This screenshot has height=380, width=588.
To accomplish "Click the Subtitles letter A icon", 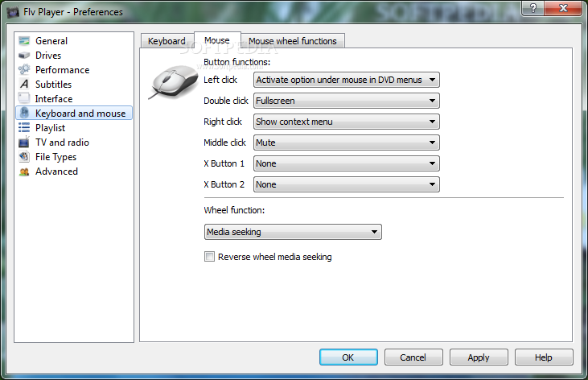I will click(24, 84).
